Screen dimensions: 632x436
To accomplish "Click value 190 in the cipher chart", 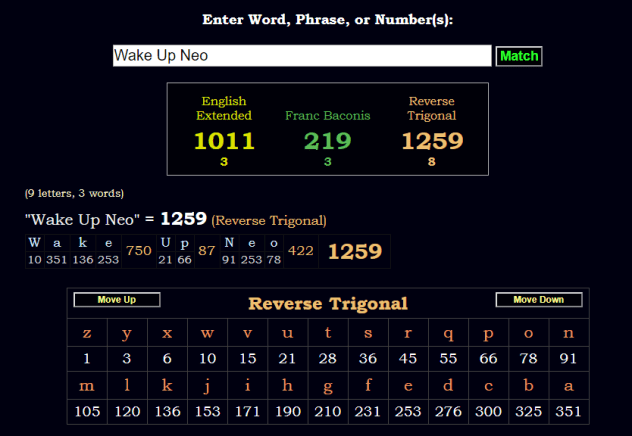I will pos(288,412).
